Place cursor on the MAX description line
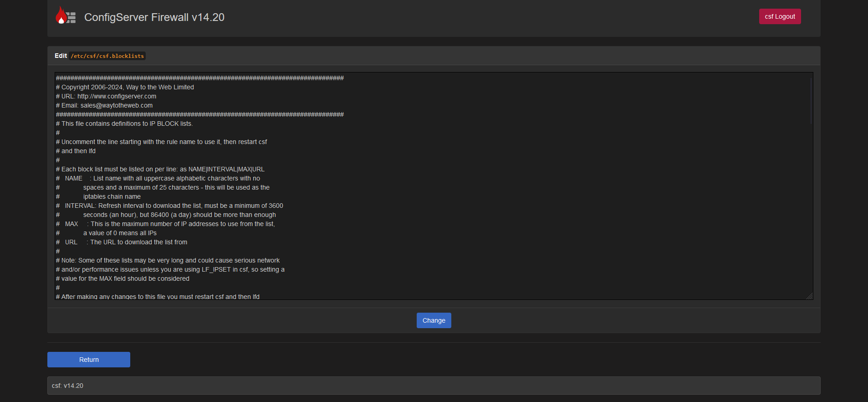 pos(165,224)
